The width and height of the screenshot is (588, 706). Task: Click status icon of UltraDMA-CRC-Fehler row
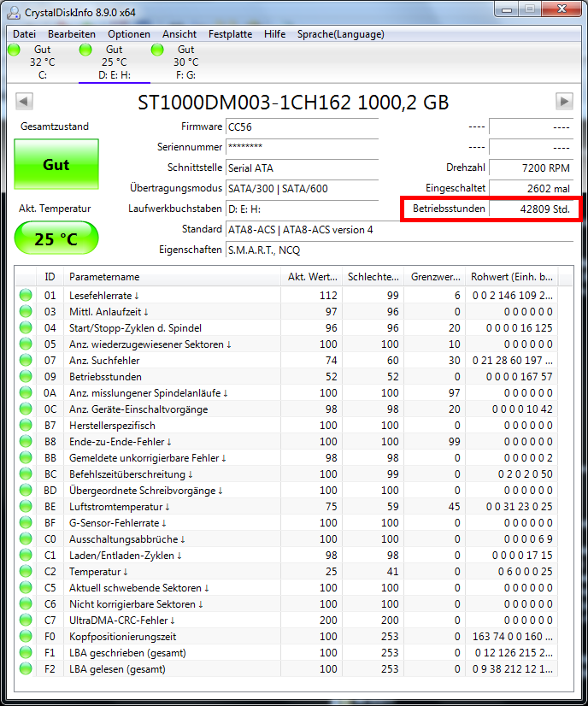pyautogui.click(x=26, y=621)
